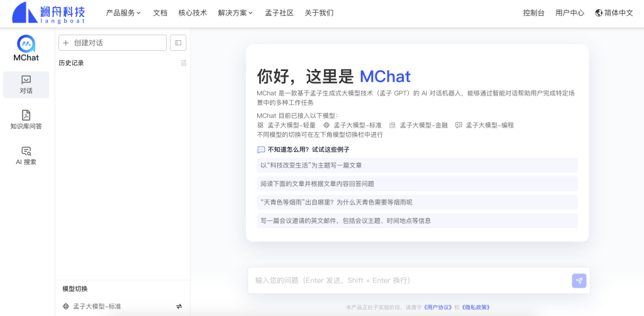Screen dimensions: 644x316
Task: Select the “科技改变生活” article example prompt
Action: click(x=418, y=165)
